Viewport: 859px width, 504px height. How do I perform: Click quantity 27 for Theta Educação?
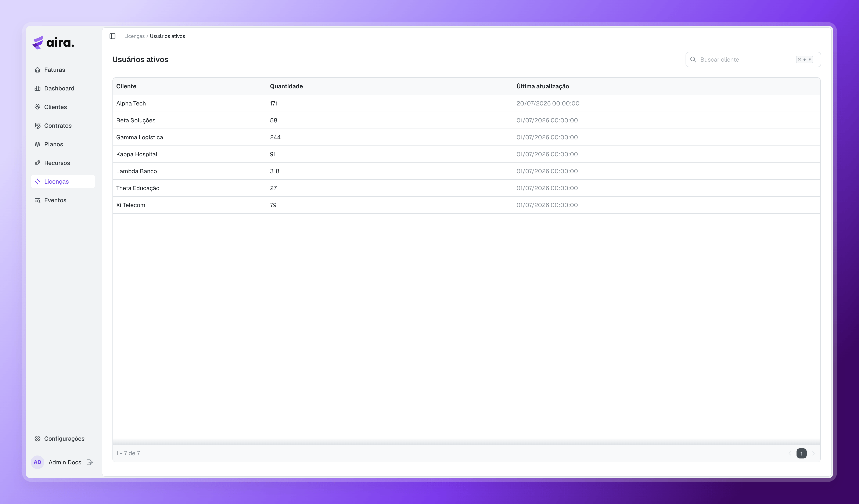(273, 188)
